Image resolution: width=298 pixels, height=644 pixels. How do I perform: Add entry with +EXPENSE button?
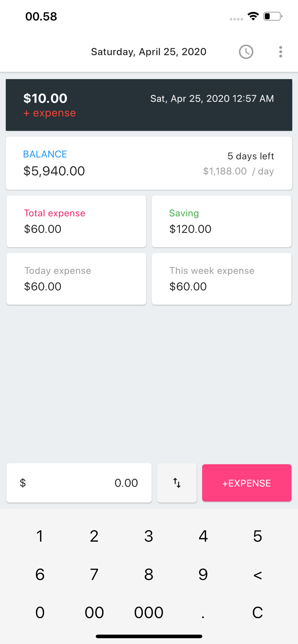point(247,483)
